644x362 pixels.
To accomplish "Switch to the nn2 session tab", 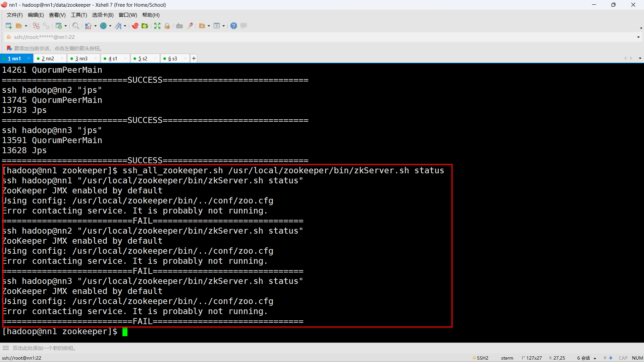I will (x=48, y=59).
